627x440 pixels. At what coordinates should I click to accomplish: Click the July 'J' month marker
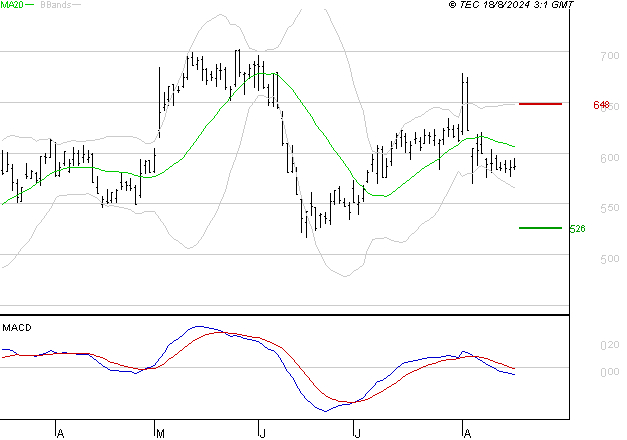click(x=357, y=433)
